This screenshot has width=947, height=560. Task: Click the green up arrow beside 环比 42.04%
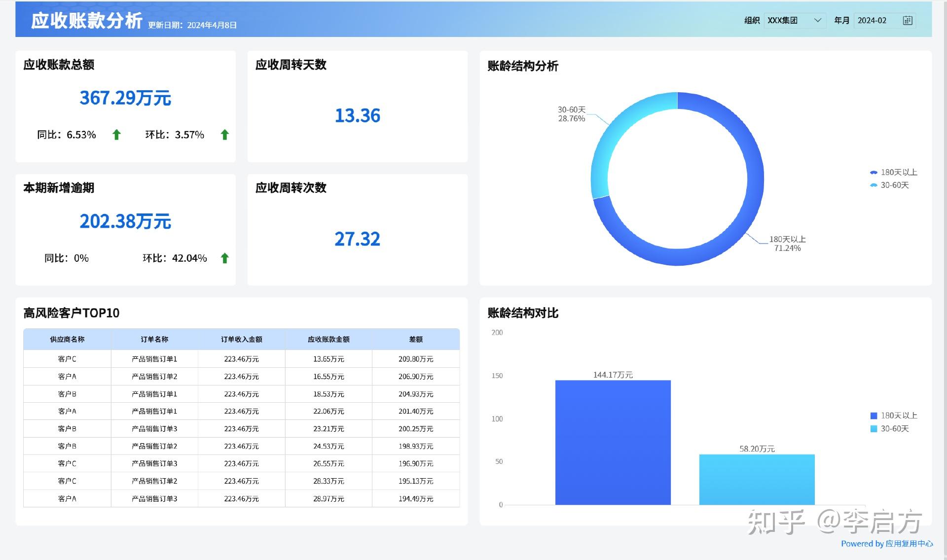224,257
